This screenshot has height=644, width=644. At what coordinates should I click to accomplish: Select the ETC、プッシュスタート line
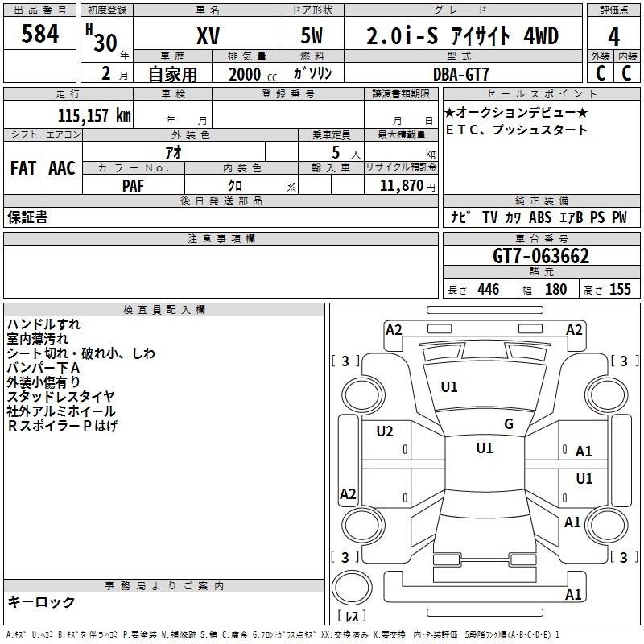point(517,130)
